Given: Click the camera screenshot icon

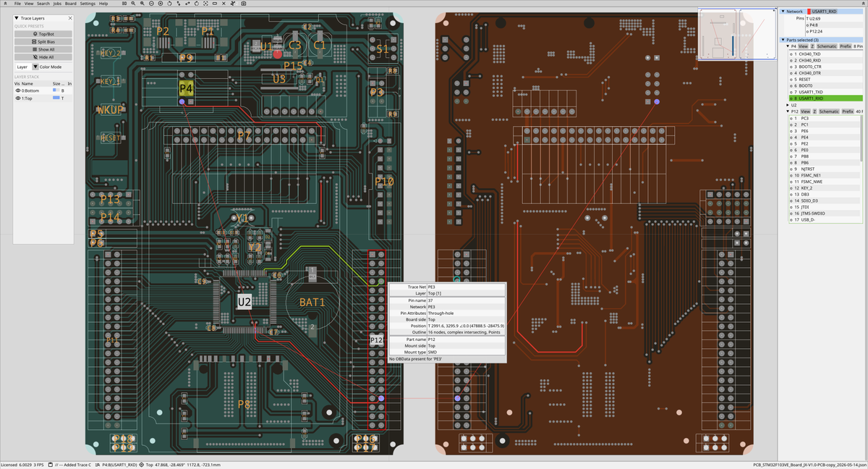Looking at the screenshot, I should click(x=244, y=4).
